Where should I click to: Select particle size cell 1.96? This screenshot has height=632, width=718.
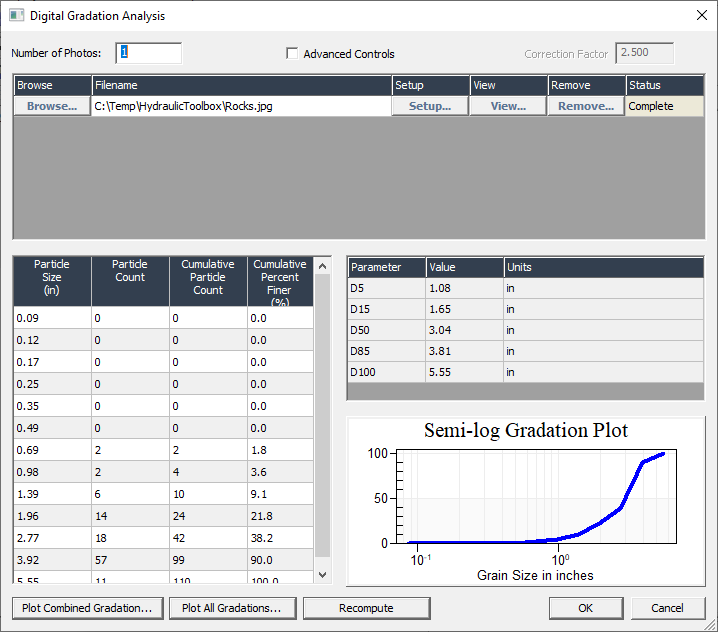click(52, 516)
